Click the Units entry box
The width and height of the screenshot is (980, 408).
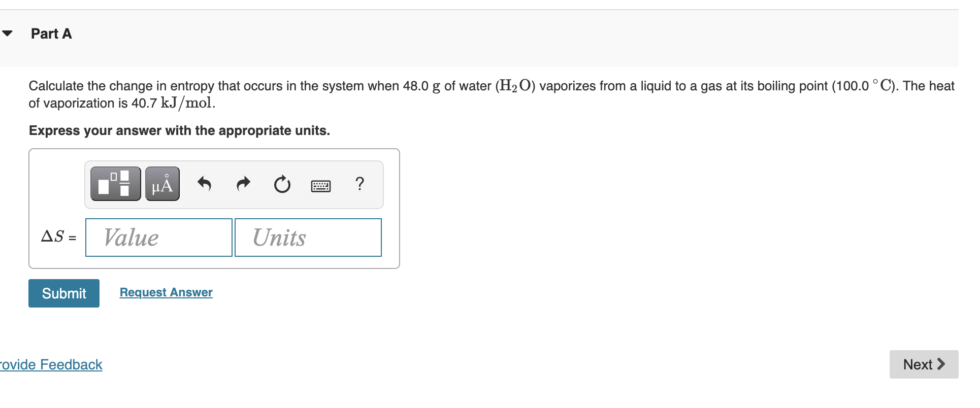click(308, 237)
